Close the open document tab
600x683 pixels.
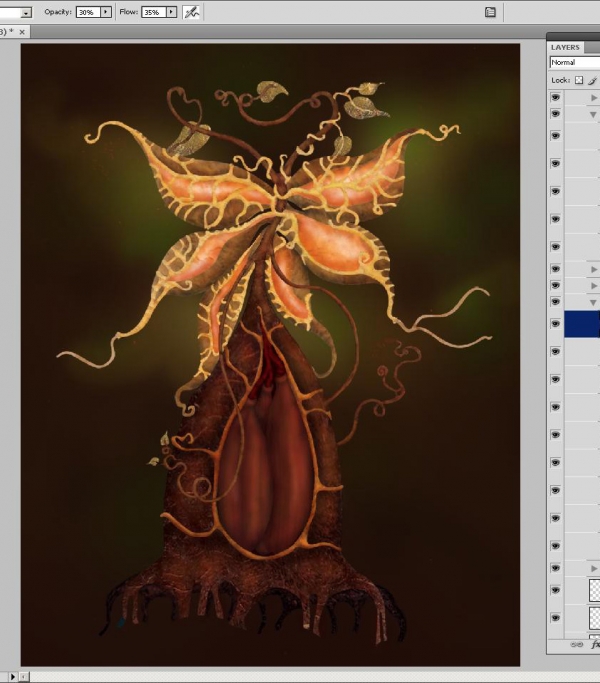22,32
